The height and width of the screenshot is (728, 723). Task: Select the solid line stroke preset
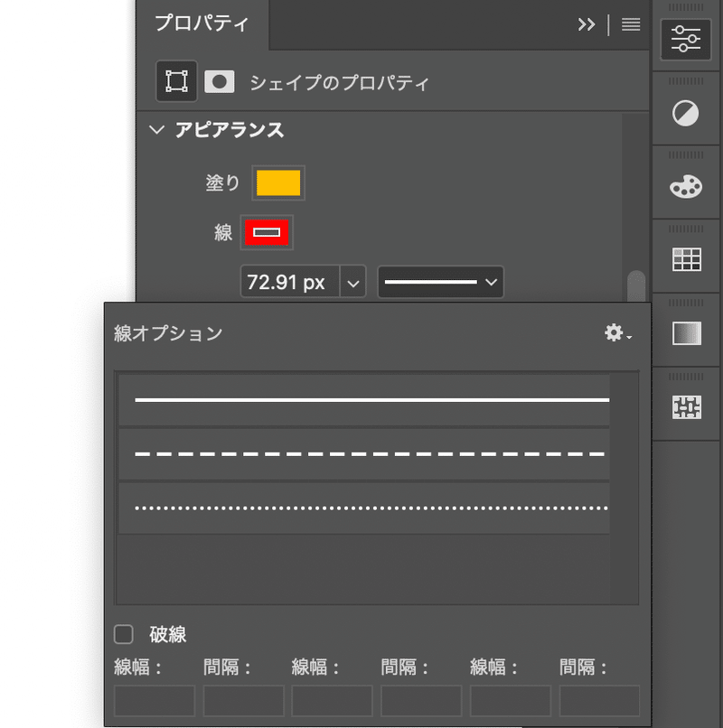point(364,400)
